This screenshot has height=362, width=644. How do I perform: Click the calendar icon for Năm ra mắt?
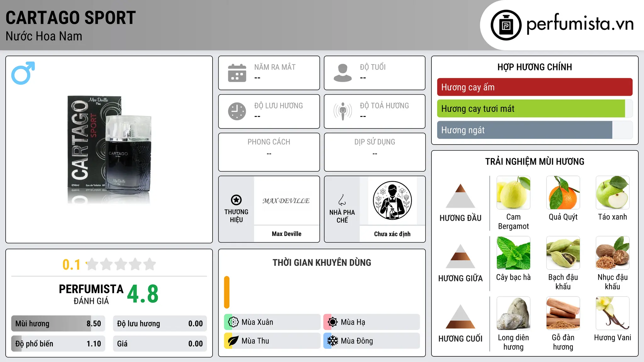pyautogui.click(x=237, y=73)
